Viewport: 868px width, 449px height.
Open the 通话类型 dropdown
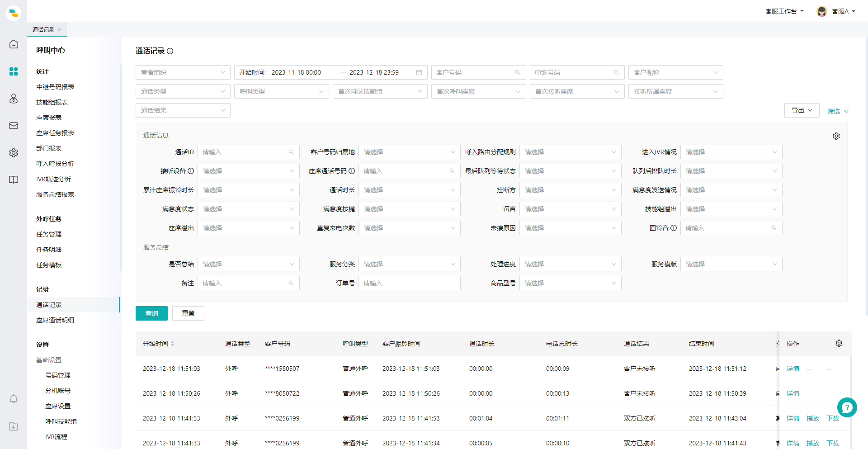pos(183,91)
